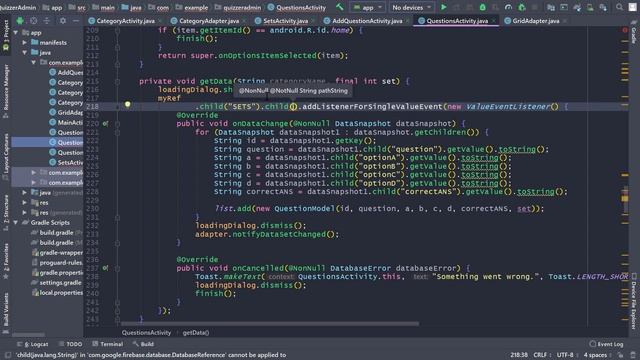Select settings.gradle in project tree
640x360 pixels.
pos(56,282)
